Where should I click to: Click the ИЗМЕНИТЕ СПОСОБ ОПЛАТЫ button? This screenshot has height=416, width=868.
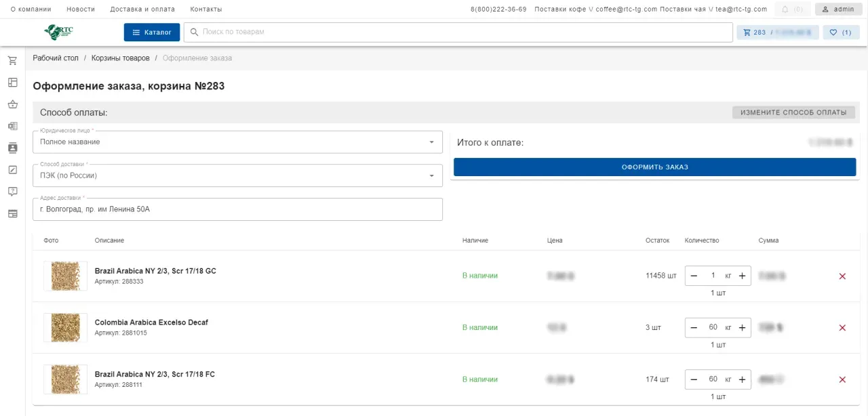pyautogui.click(x=794, y=112)
